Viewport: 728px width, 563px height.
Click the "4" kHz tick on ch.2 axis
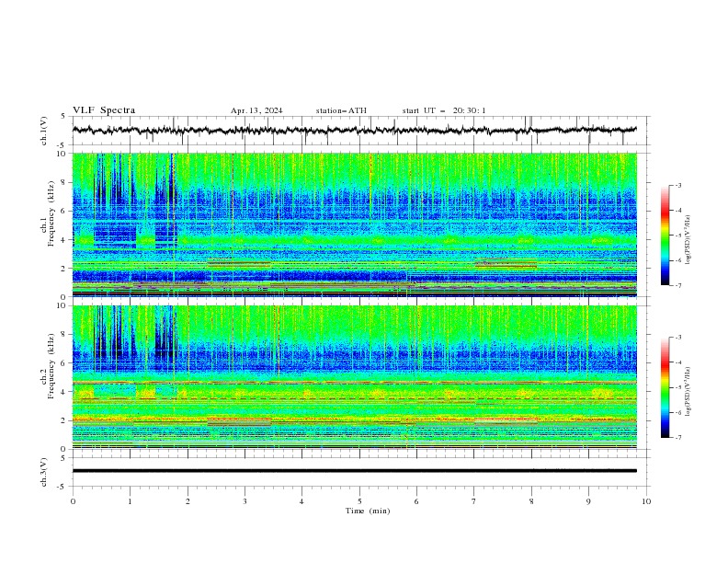tap(65, 392)
